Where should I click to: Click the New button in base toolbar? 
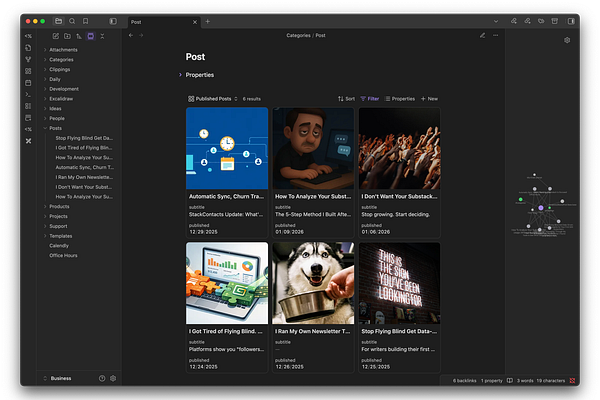pos(429,99)
